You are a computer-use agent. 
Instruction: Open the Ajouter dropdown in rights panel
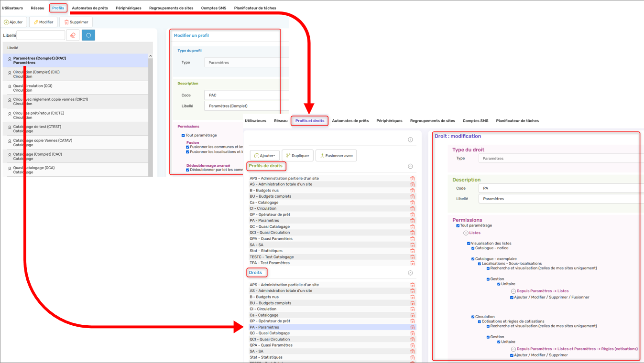pyautogui.click(x=264, y=156)
